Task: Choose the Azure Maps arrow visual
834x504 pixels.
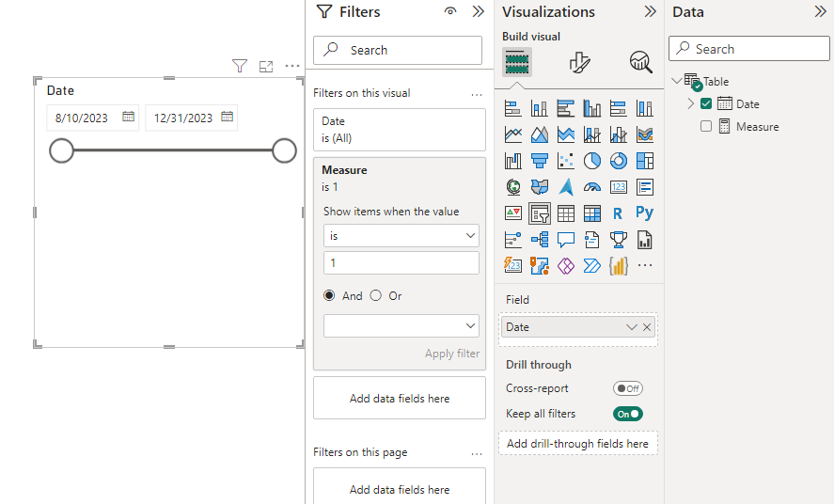Action: coord(565,186)
